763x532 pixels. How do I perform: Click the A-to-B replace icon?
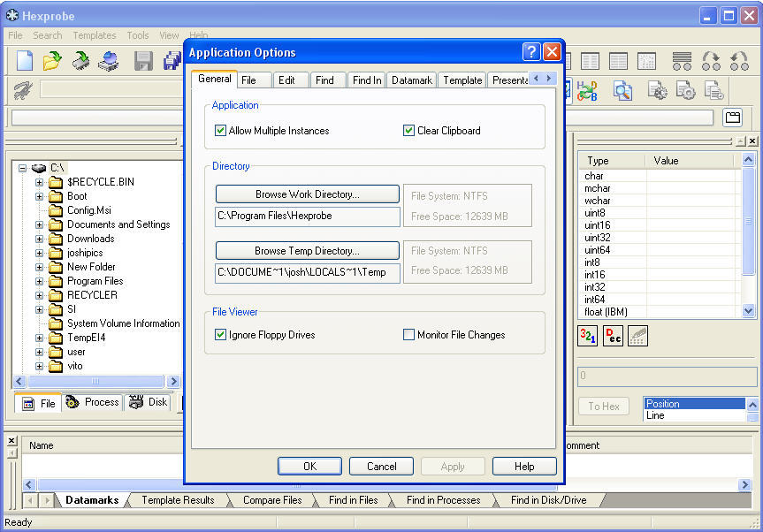point(587,91)
